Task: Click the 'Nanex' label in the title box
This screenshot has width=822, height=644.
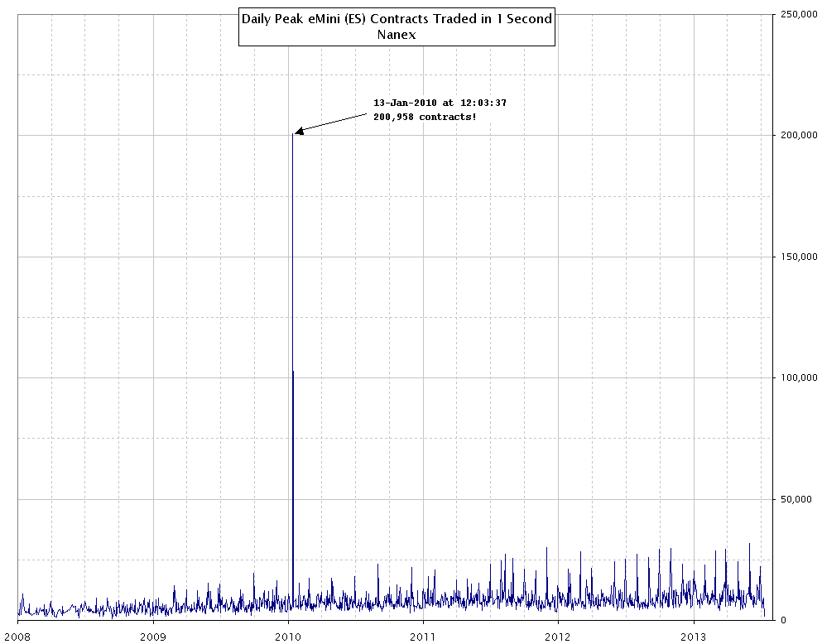Action: [x=396, y=35]
